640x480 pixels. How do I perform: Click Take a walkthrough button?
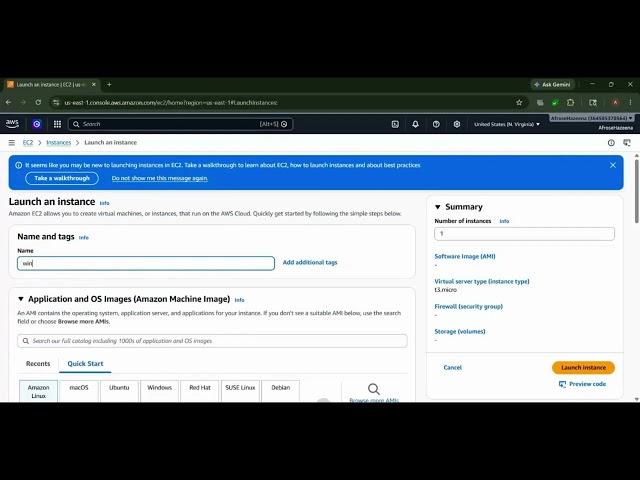point(62,178)
